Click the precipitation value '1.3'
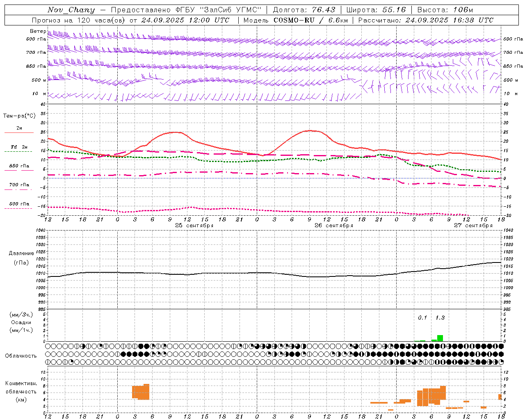The height and width of the screenshot is (420, 525). coord(440,318)
